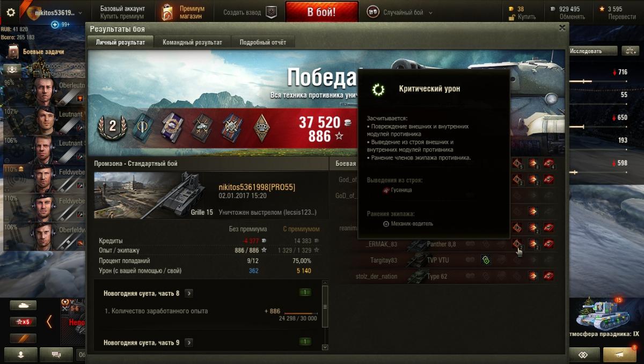Click the missions list scrollbar down arrow

tap(325, 347)
